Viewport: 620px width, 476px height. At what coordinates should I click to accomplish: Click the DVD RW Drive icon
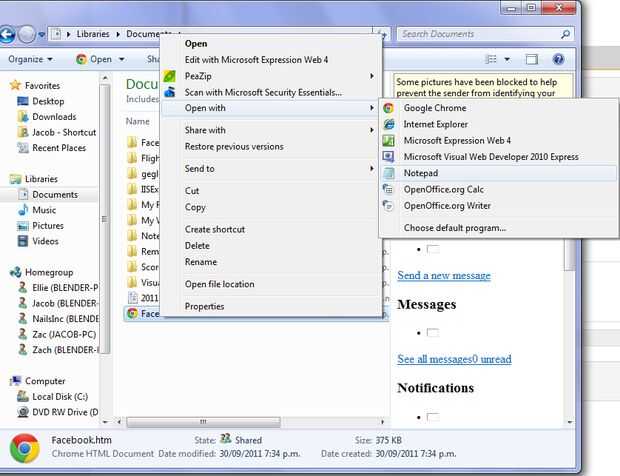pos(23,412)
